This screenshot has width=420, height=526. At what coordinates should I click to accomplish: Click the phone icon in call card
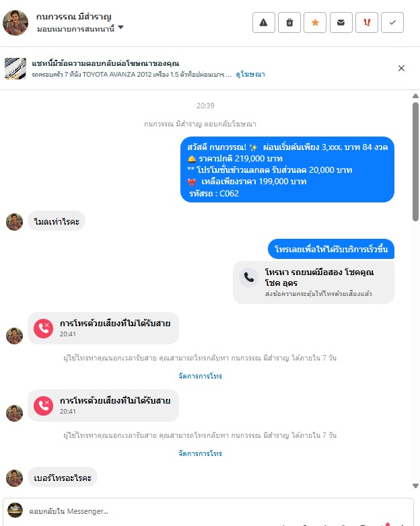tap(249, 277)
